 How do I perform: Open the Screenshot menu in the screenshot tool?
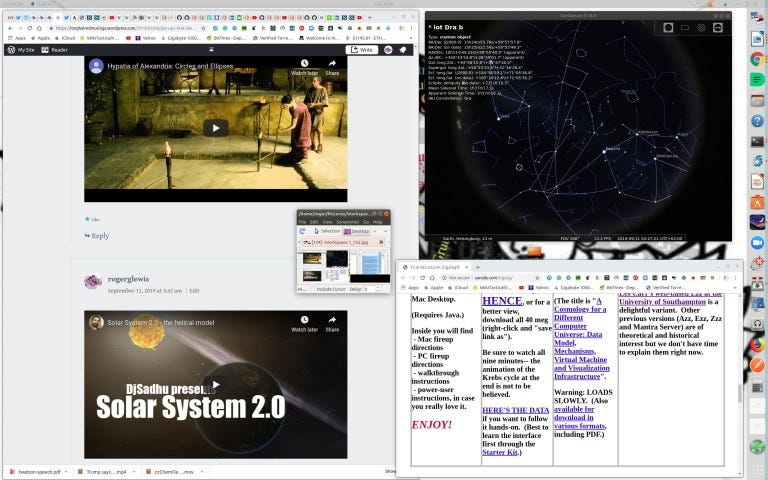click(x=347, y=222)
